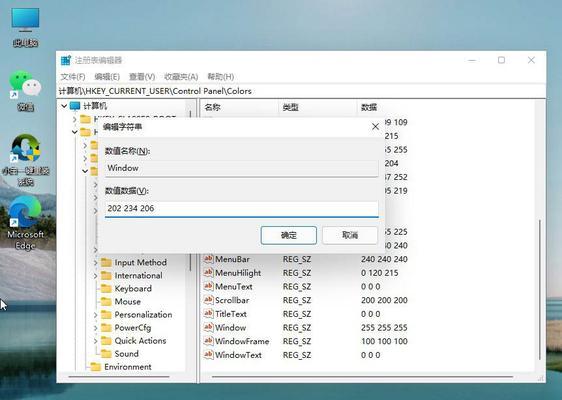
Task: Click the Window data 255 255 255
Action: (x=384, y=327)
